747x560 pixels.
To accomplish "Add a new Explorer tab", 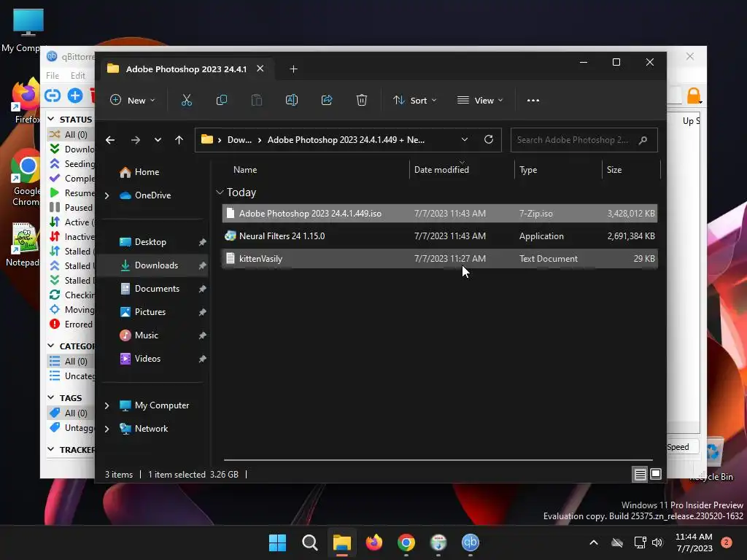I will [x=293, y=69].
